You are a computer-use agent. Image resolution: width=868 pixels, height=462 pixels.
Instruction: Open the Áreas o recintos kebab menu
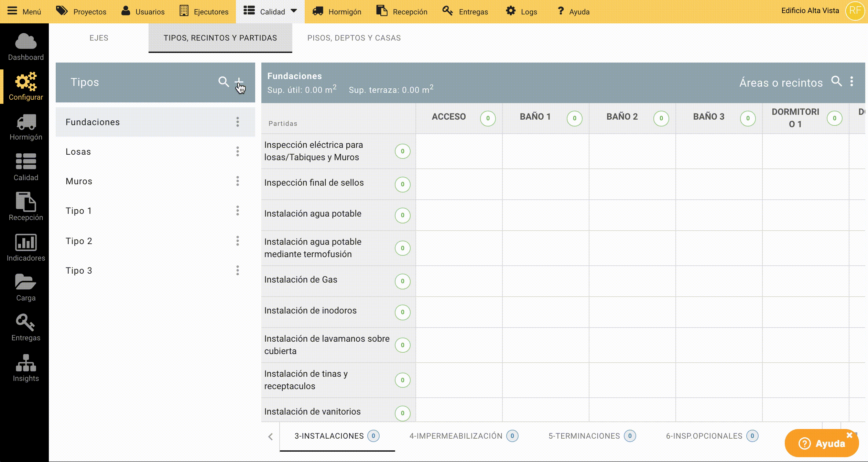851,81
